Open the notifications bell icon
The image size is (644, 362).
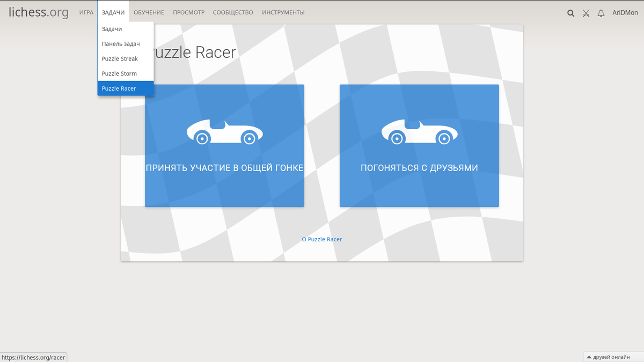[601, 13]
